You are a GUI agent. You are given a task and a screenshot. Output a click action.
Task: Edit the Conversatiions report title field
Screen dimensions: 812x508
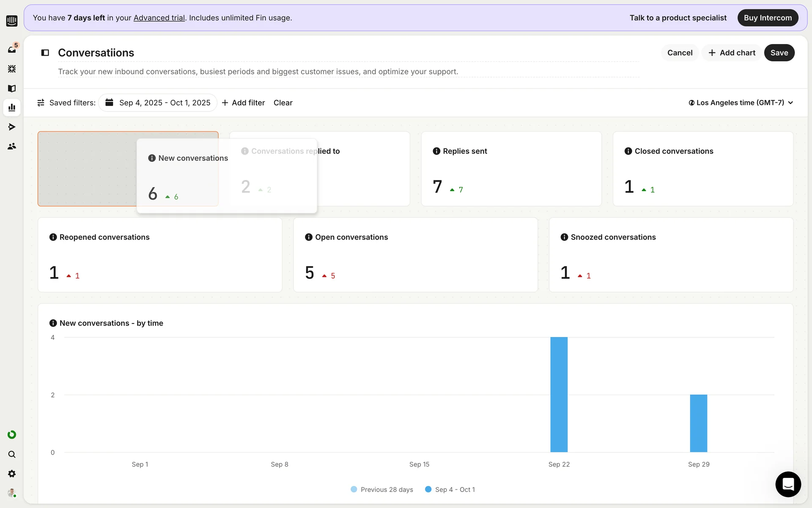[x=96, y=53]
